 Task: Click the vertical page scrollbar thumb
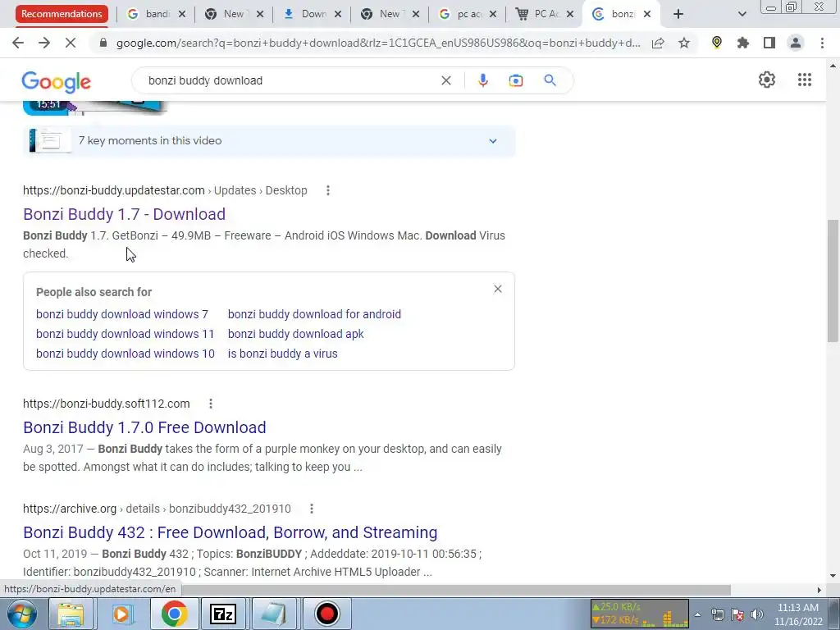point(833,281)
